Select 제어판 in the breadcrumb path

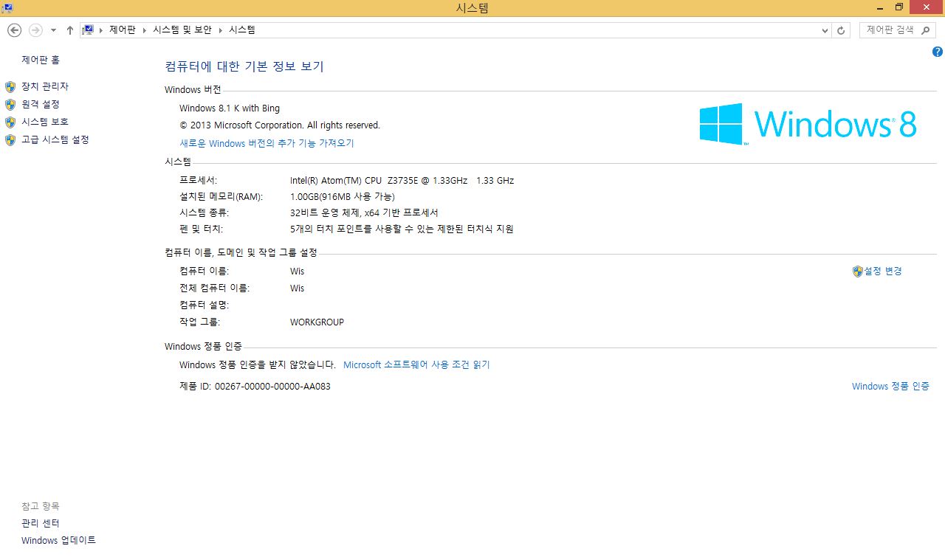click(123, 30)
